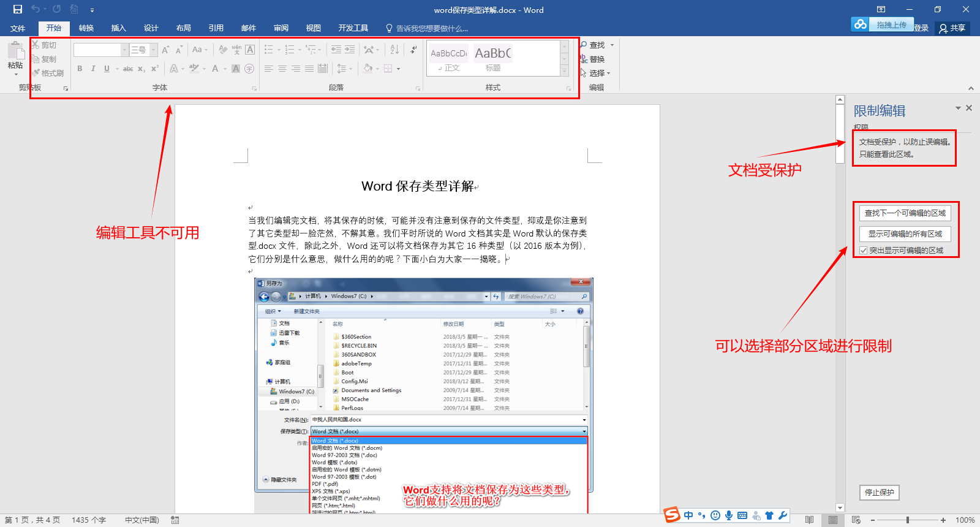Click the Center alignment icon
The image size is (980, 527).
(x=282, y=69)
